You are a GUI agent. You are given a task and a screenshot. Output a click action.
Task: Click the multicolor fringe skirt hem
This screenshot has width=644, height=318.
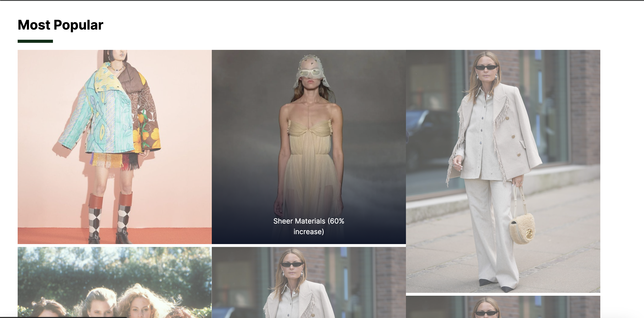point(114,160)
